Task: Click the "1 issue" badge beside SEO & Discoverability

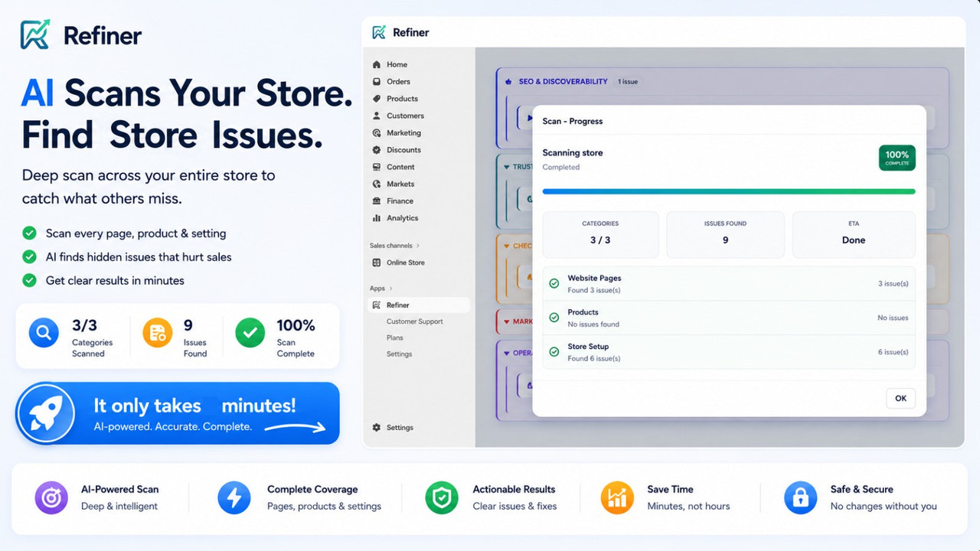Action: pos(628,82)
